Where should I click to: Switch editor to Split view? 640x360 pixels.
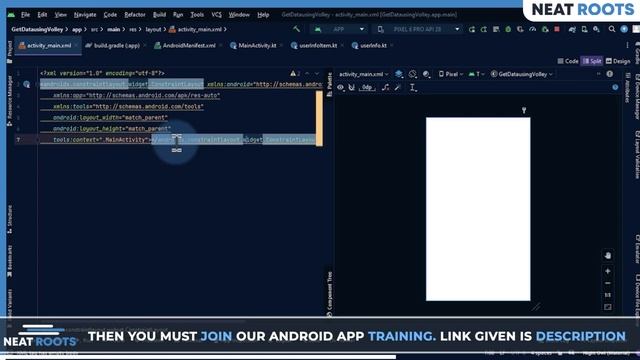pos(592,61)
